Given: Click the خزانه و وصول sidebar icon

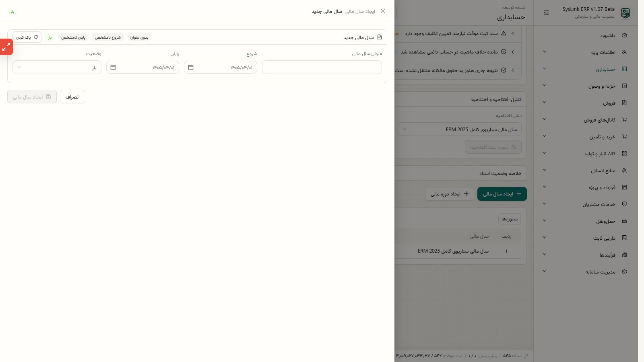Looking at the screenshot, I should pos(624,86).
